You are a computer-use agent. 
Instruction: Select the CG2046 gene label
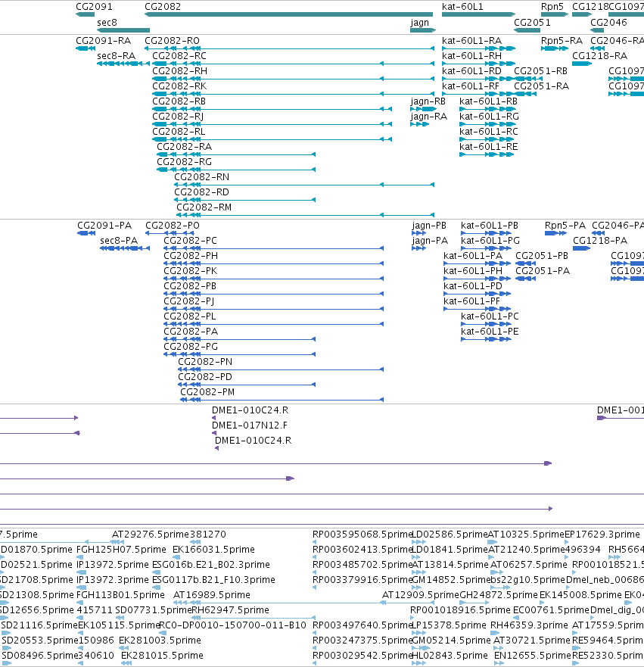[608, 23]
